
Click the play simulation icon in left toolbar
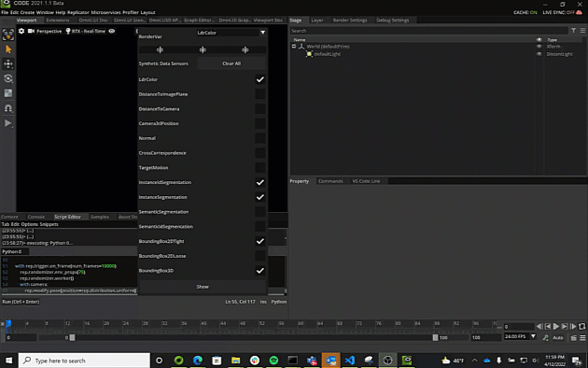(x=8, y=123)
